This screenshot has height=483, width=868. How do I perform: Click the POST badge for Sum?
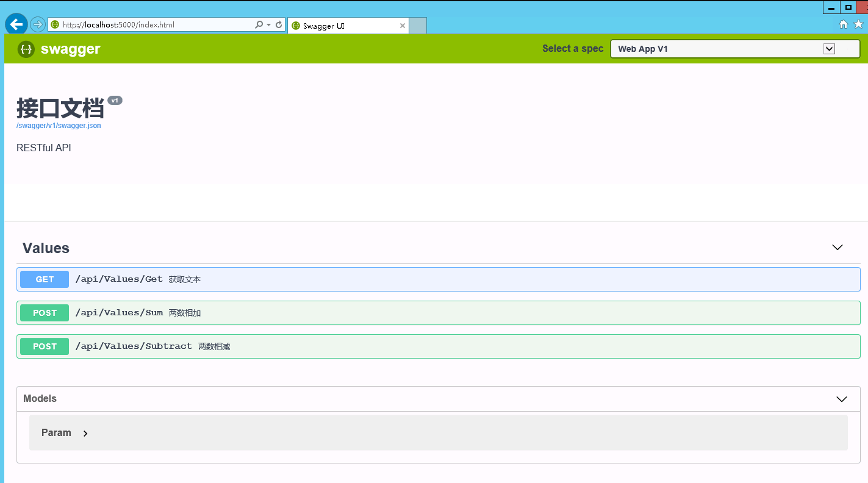pos(45,313)
